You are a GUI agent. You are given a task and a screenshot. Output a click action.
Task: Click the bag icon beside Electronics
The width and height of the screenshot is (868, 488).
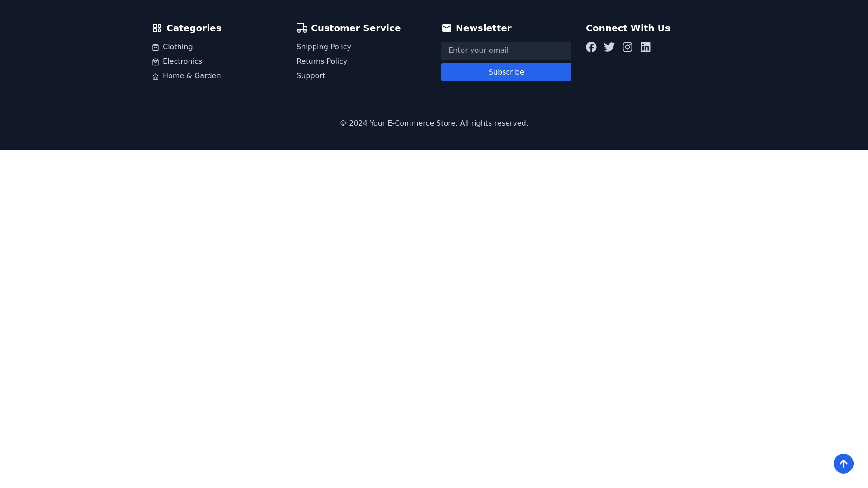click(x=156, y=62)
